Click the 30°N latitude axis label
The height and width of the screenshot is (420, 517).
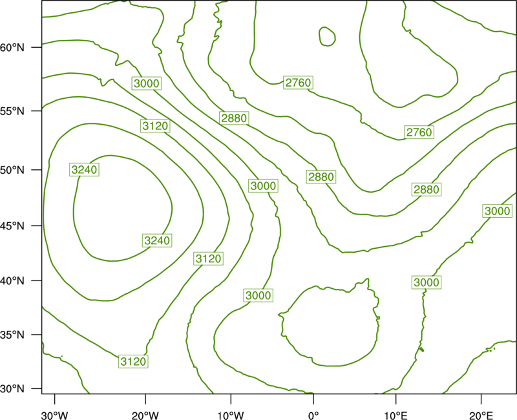(12, 389)
